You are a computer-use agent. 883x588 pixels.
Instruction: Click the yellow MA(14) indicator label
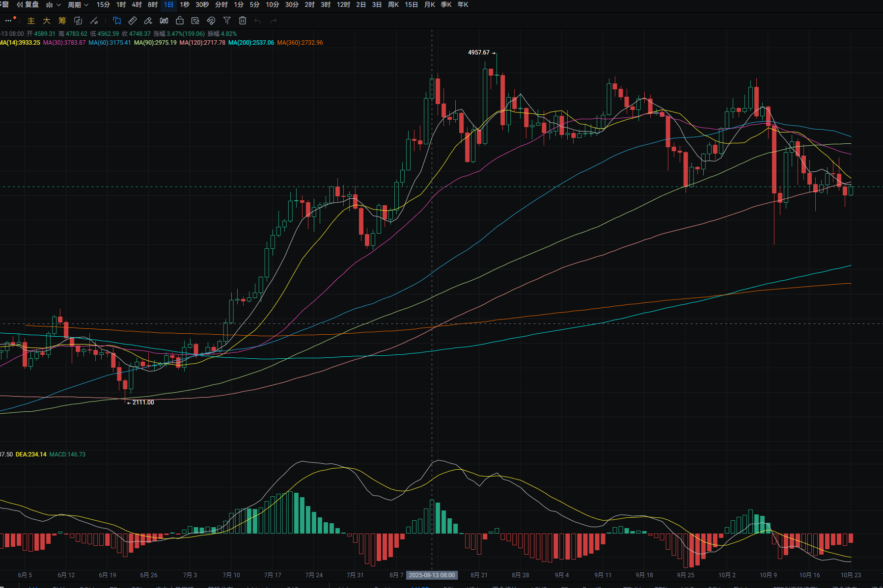pyautogui.click(x=20, y=43)
